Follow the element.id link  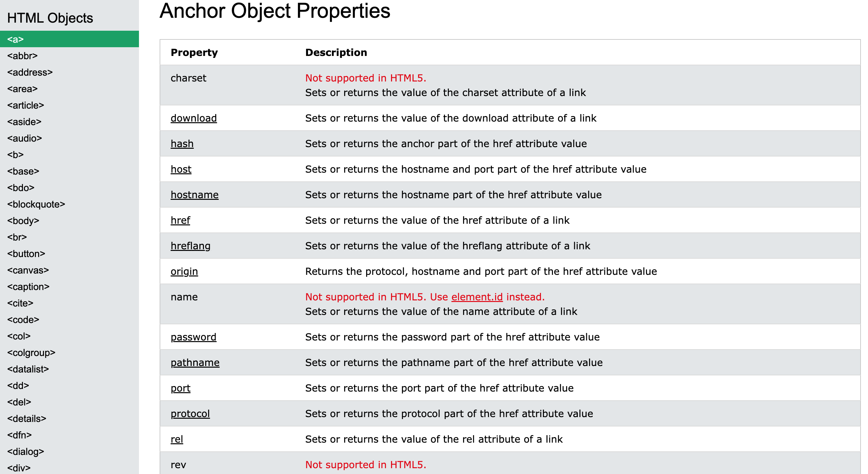pyautogui.click(x=477, y=297)
